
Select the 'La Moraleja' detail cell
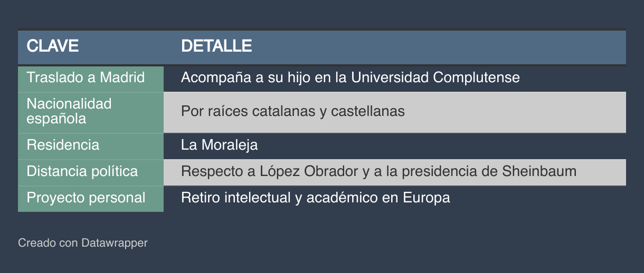point(219,145)
